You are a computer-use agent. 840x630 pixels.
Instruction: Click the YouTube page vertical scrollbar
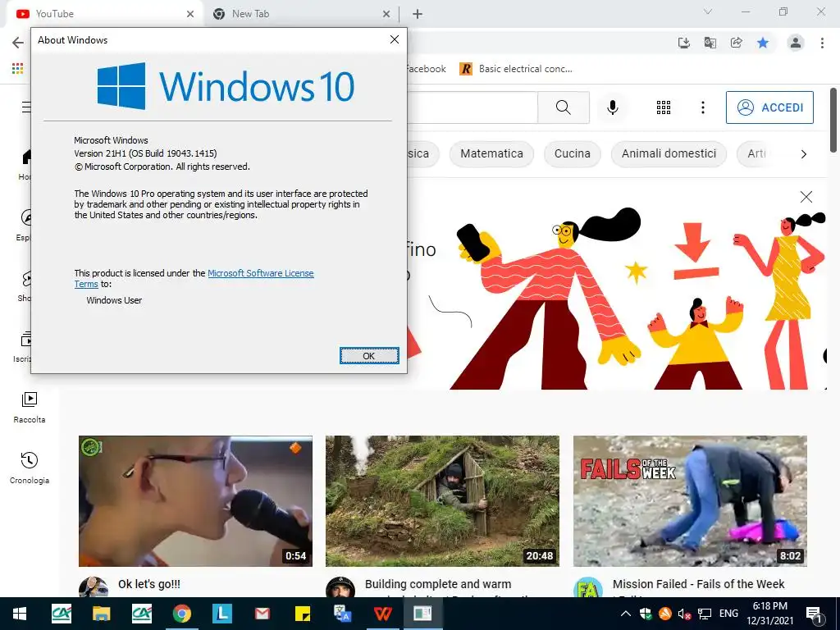coord(833,121)
